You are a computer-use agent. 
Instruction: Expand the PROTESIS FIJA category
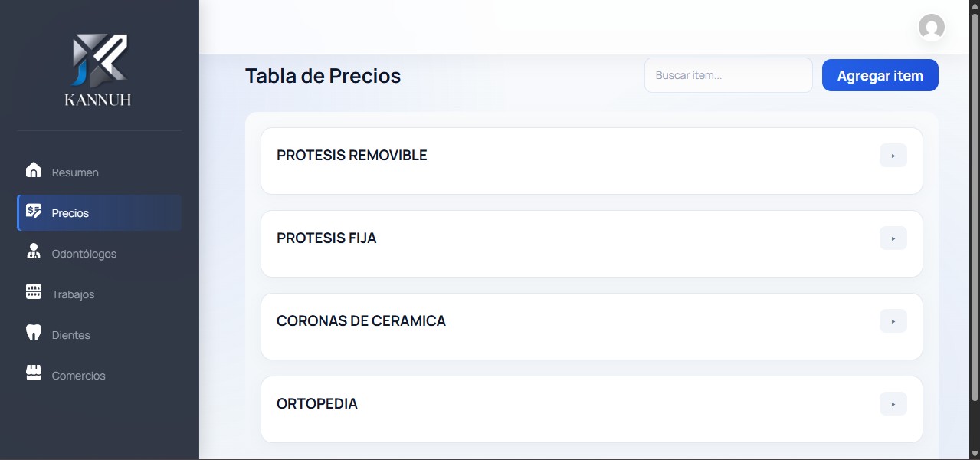pos(893,238)
